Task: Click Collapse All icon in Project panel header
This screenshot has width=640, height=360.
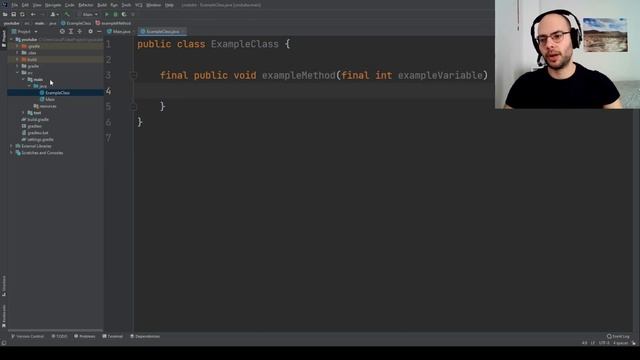Action: pos(80,31)
